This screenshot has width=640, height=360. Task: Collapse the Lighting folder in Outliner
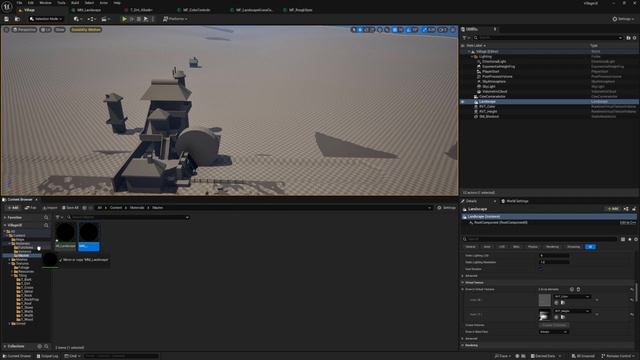point(472,56)
